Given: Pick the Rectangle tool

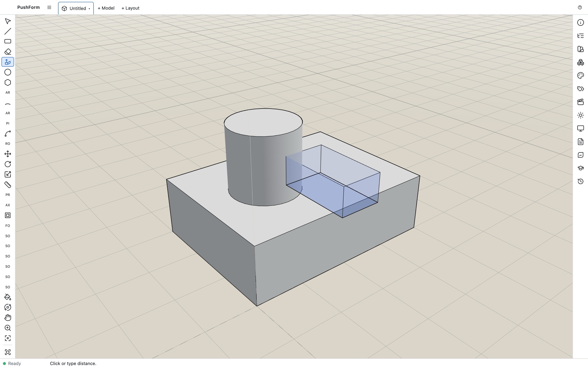Looking at the screenshot, I should tap(8, 41).
